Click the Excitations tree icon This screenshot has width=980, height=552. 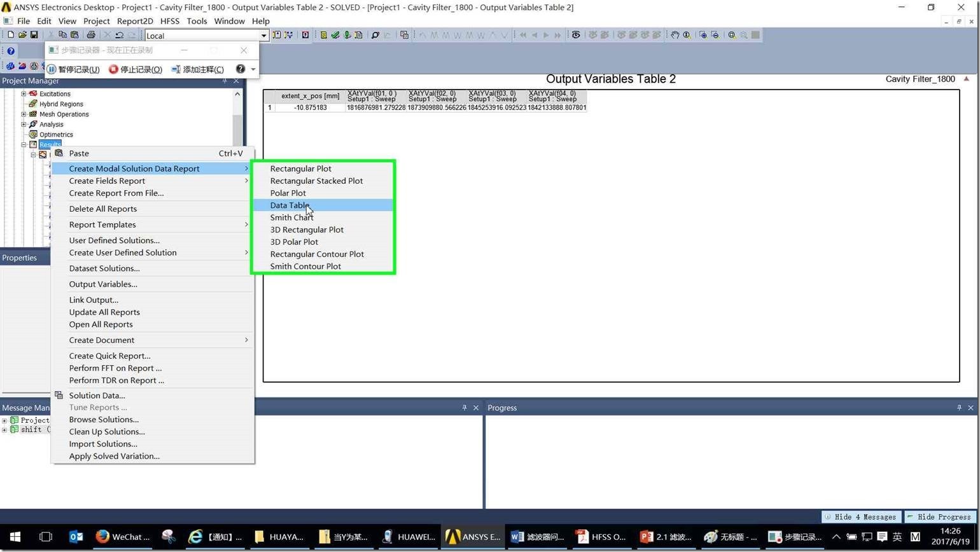(33, 93)
